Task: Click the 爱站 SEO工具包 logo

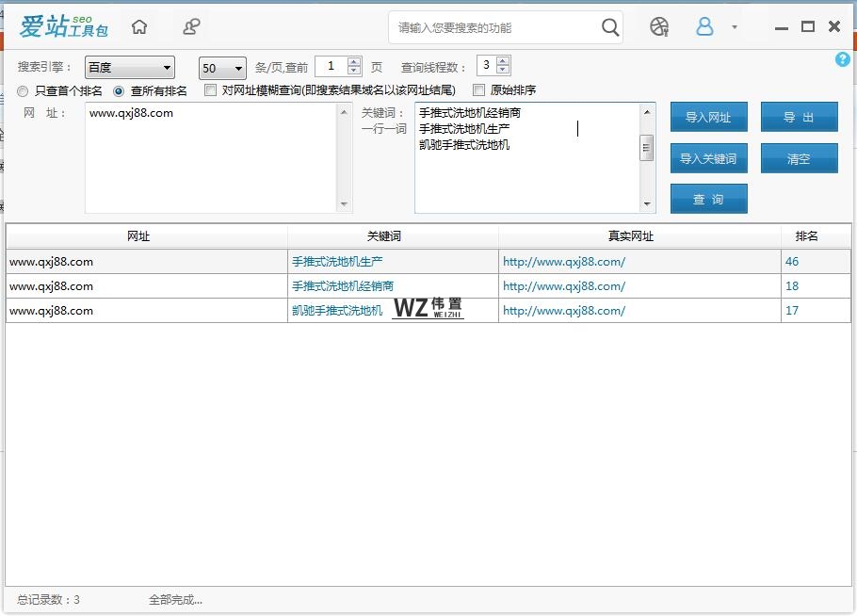Action: tap(64, 27)
